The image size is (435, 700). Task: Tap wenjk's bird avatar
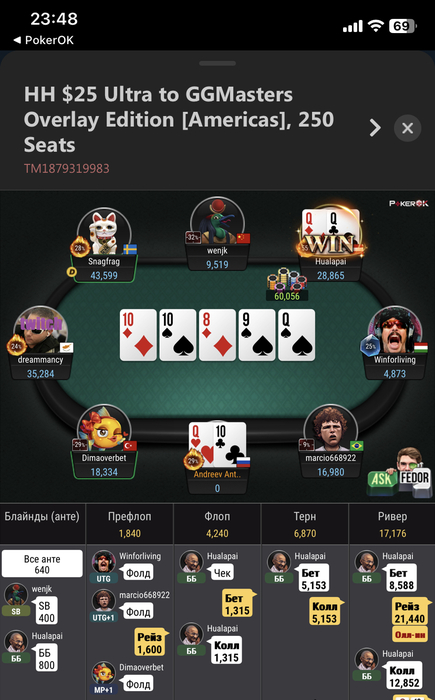pos(218,221)
